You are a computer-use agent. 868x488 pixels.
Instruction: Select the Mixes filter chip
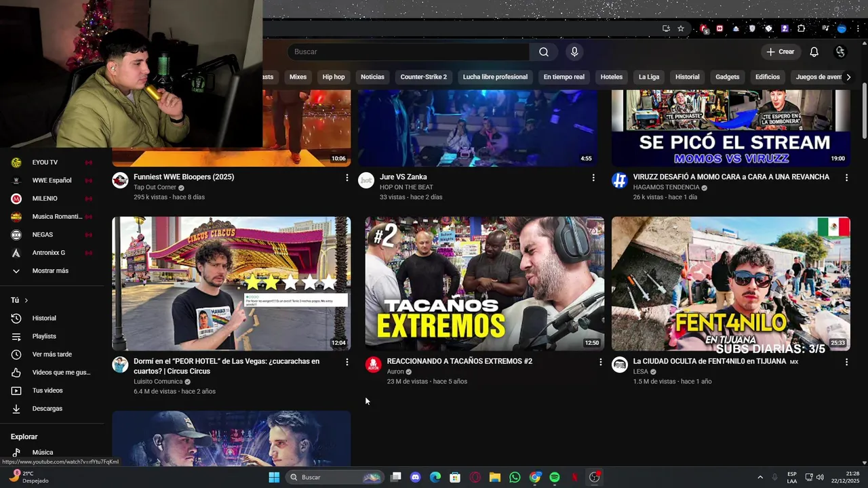[x=298, y=77]
